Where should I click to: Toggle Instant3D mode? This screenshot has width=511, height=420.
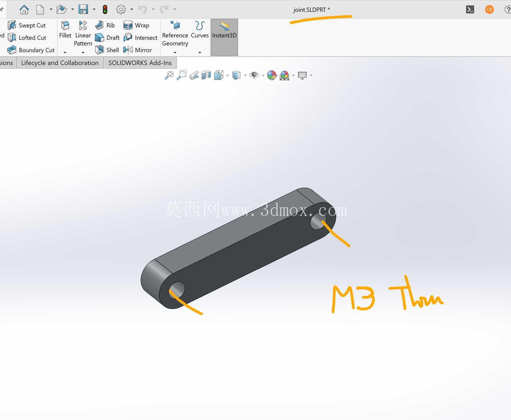[x=224, y=37]
